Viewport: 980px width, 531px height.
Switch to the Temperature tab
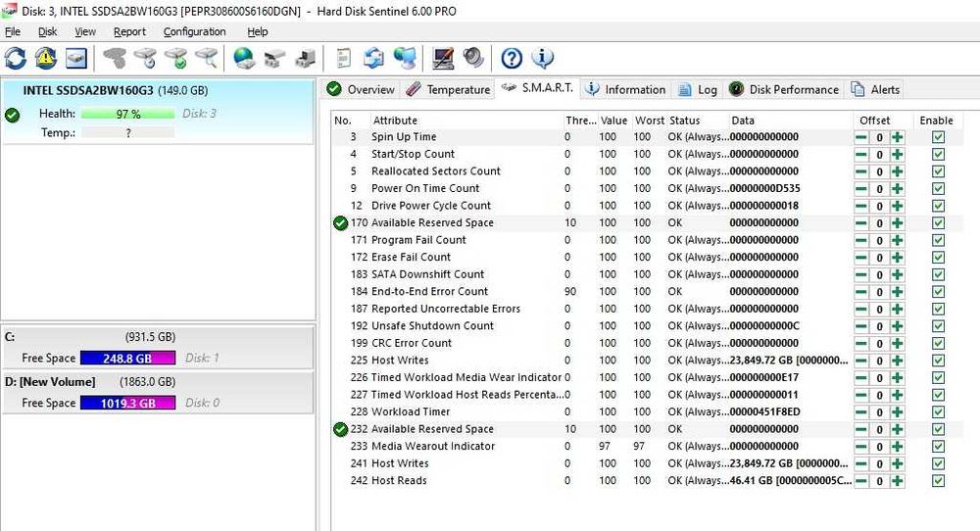(448, 89)
